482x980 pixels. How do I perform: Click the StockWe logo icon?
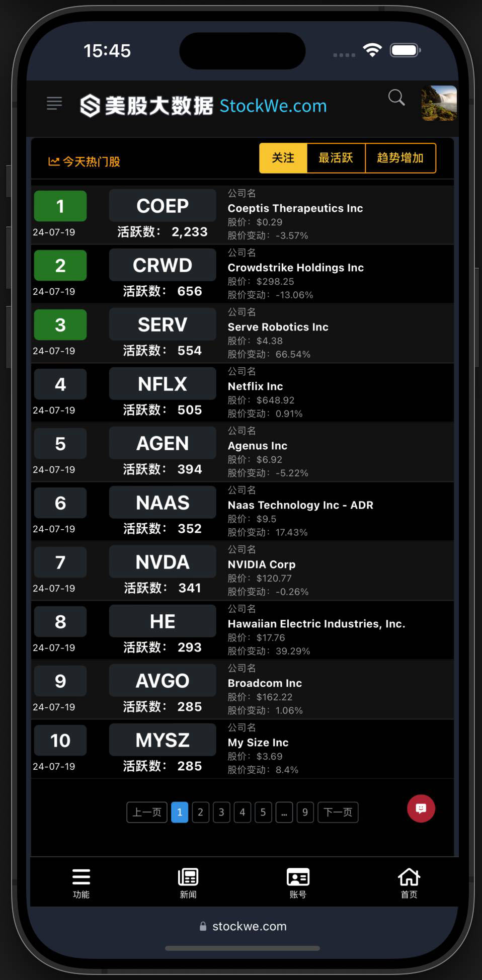click(90, 106)
